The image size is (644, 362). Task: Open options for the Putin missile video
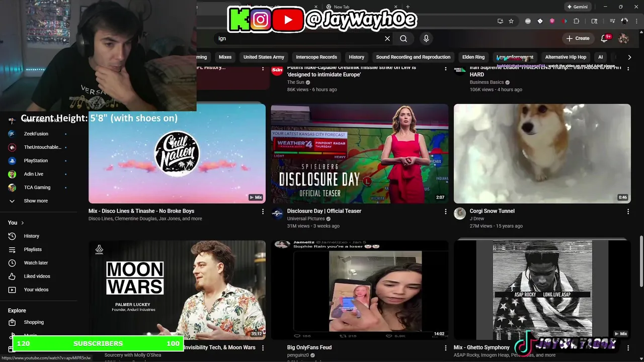tap(445, 70)
